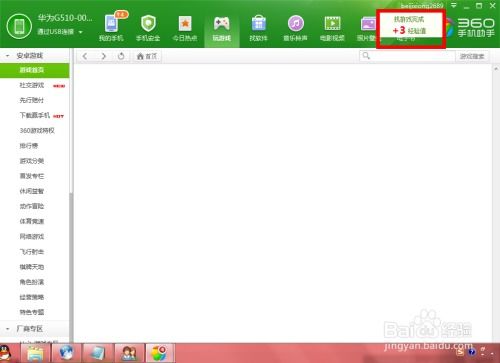
Task: Go back with the left arrow
Action: pyautogui.click(x=85, y=56)
